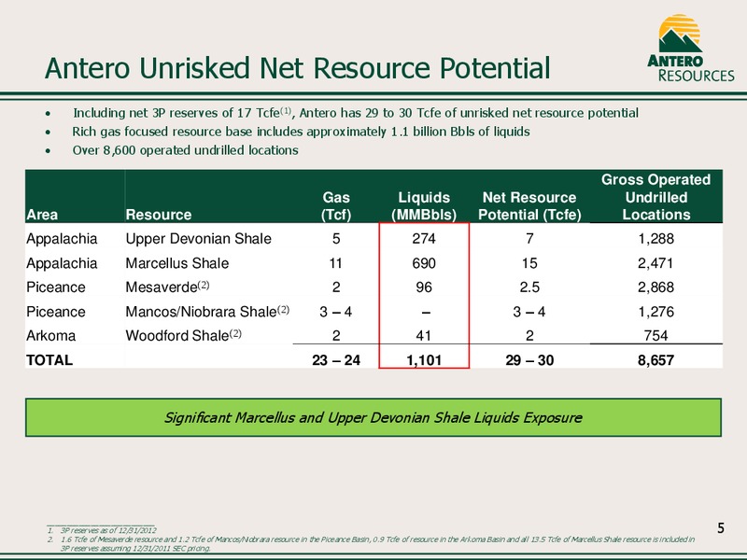Select the 'Mancos/Niobrara Shale' cell
Viewport: 747px width, 560px height.
point(207,312)
